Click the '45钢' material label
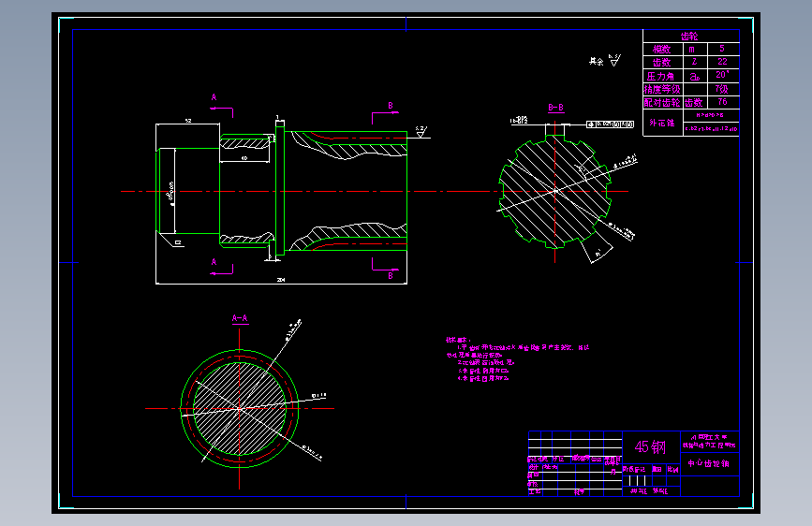This screenshot has height=526, width=812. pyautogui.click(x=650, y=446)
